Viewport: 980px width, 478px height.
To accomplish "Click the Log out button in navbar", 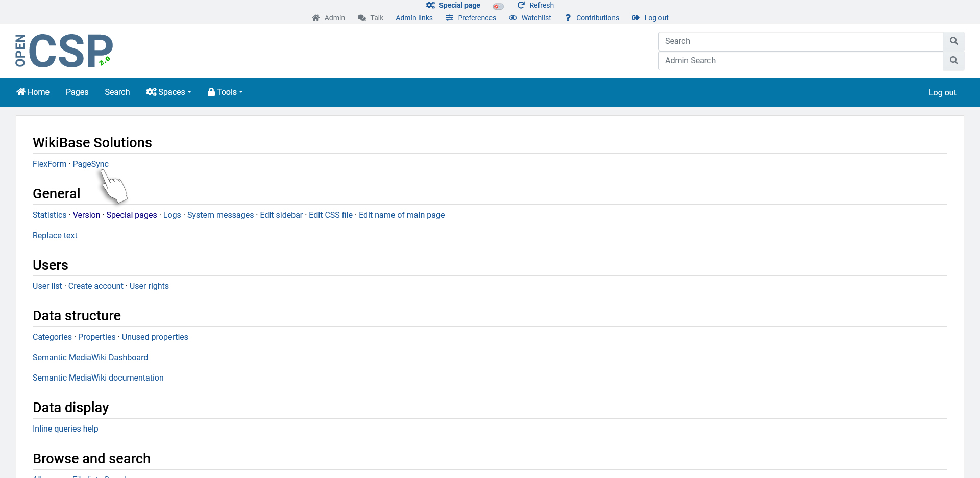I will pyautogui.click(x=942, y=92).
